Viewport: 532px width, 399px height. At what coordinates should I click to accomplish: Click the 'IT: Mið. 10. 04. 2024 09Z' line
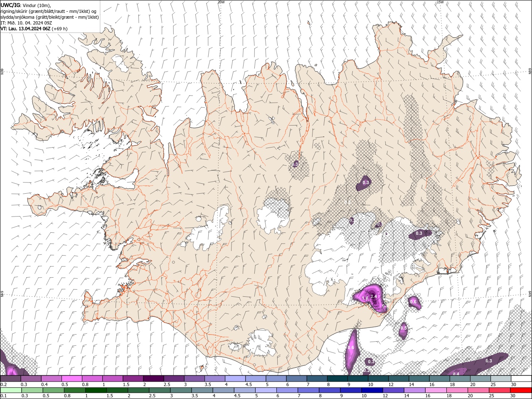click(26, 23)
